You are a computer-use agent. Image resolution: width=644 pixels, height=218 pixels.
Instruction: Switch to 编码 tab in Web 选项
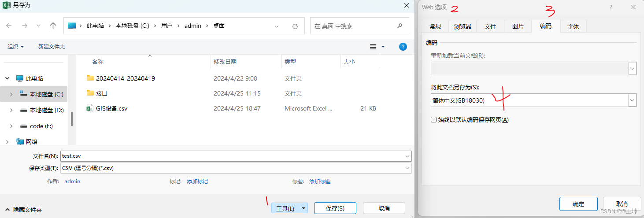coord(546,26)
